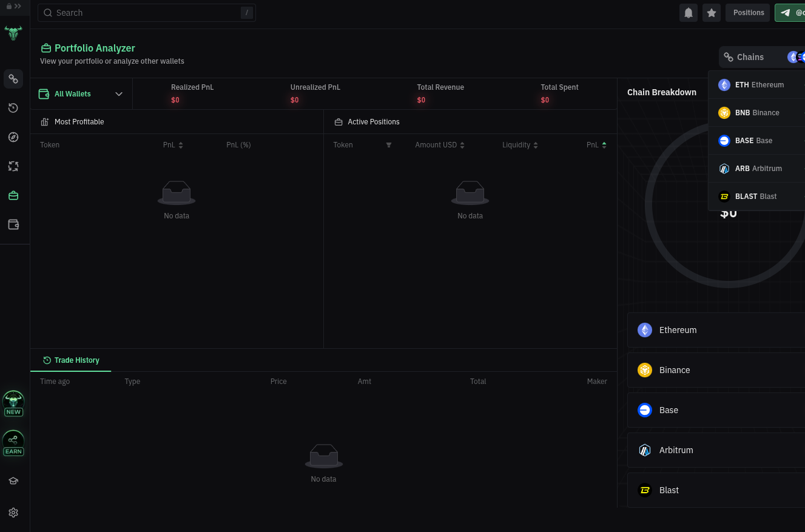Open the notifications bell icon
This screenshot has height=532, width=805.
point(689,12)
